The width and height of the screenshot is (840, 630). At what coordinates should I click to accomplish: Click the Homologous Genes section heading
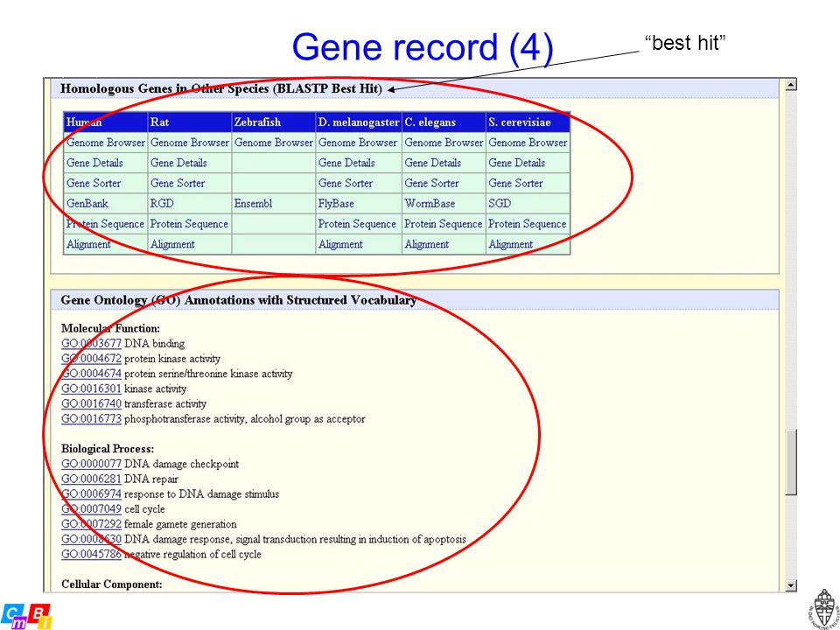click(221, 89)
